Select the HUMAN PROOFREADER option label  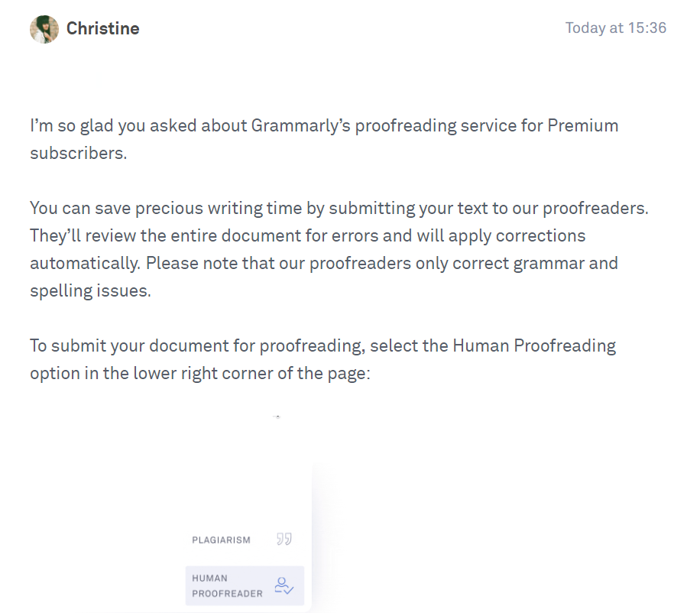pyautogui.click(x=227, y=585)
